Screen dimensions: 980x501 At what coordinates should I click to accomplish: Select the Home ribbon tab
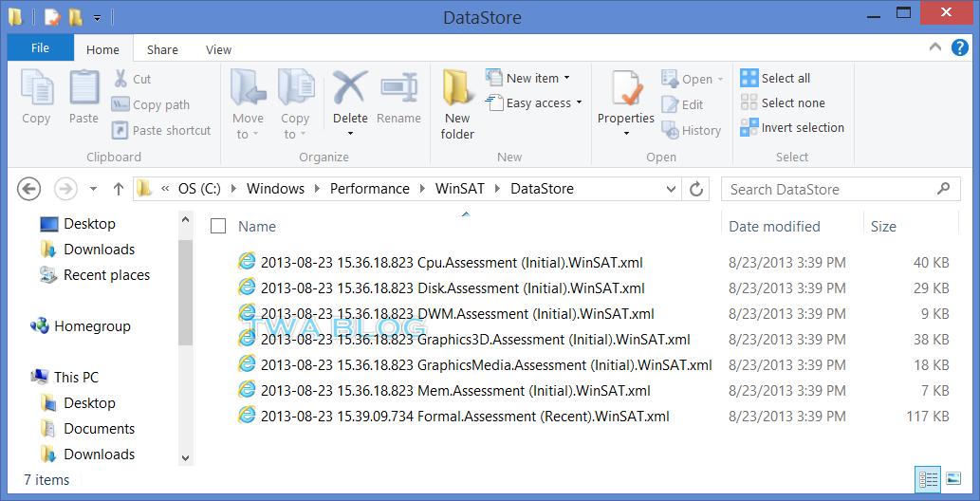pos(102,50)
